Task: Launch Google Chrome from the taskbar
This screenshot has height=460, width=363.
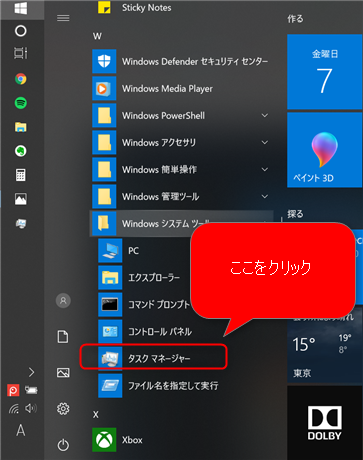Action: tap(21, 79)
